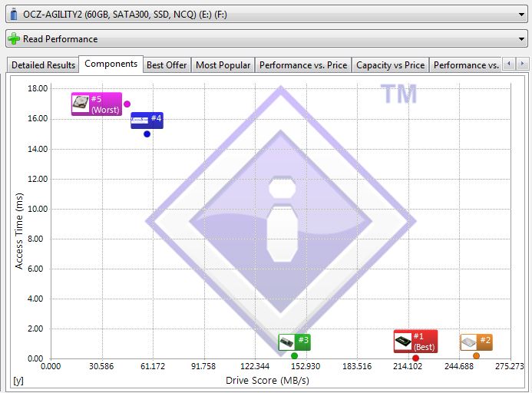The height and width of the screenshot is (393, 532).
Task: Click the #2 orange drive label
Action: click(x=477, y=342)
